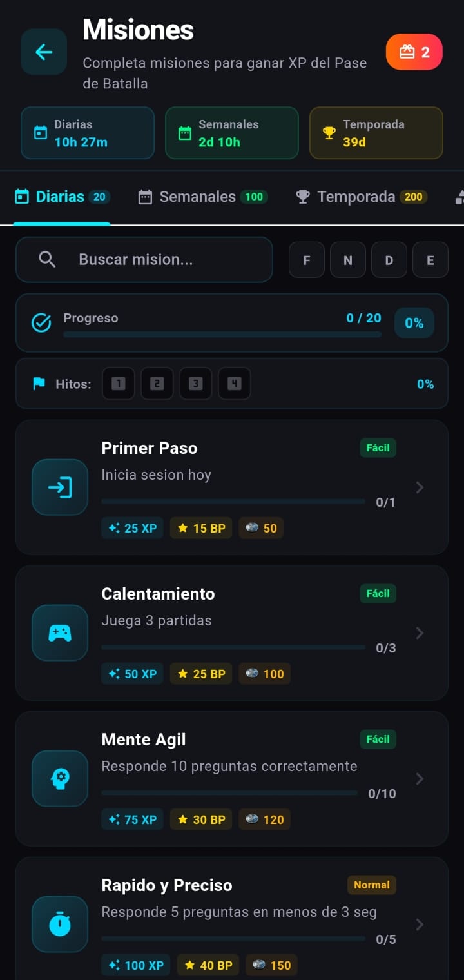Expand the Primer Paso mission chevron

pyautogui.click(x=420, y=487)
